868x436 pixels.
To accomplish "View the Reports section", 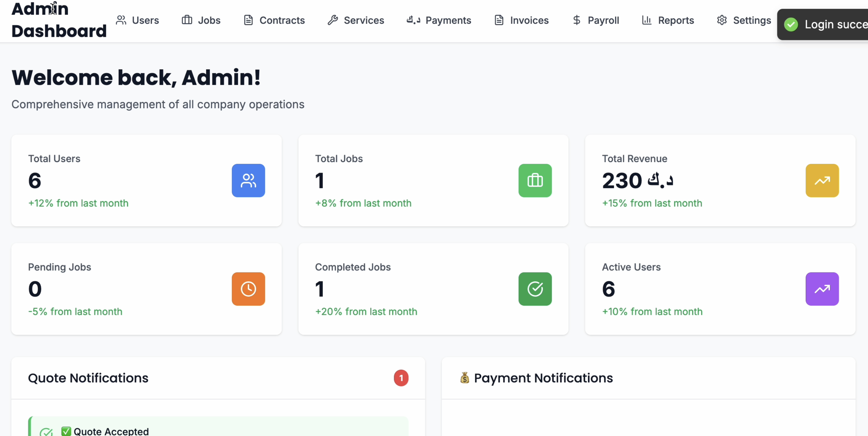I will pos(668,20).
